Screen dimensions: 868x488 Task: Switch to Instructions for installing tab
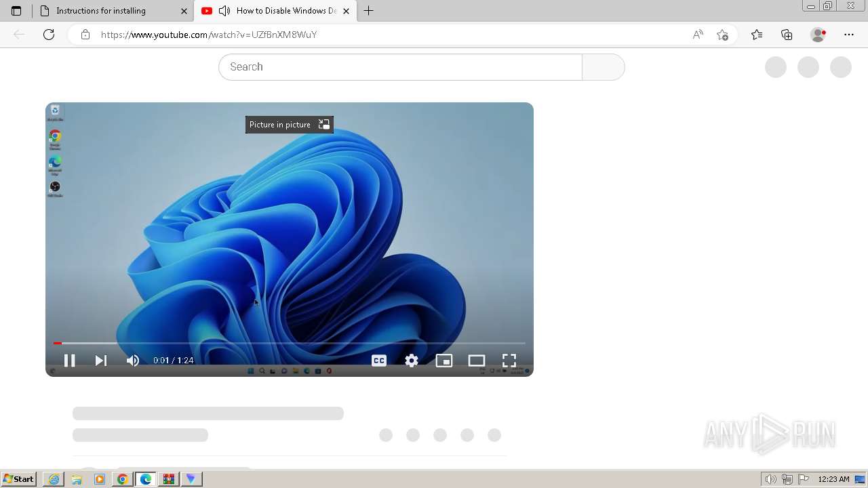[x=113, y=11]
